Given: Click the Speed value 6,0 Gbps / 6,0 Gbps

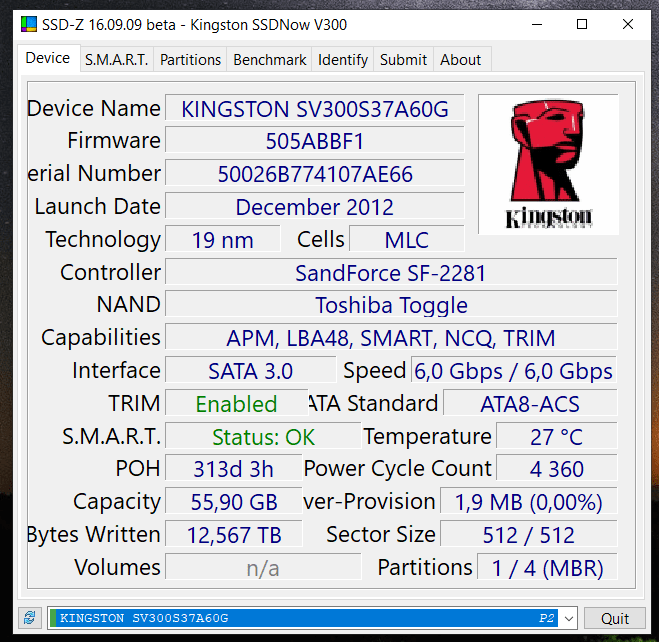Looking at the screenshot, I should 514,371.
